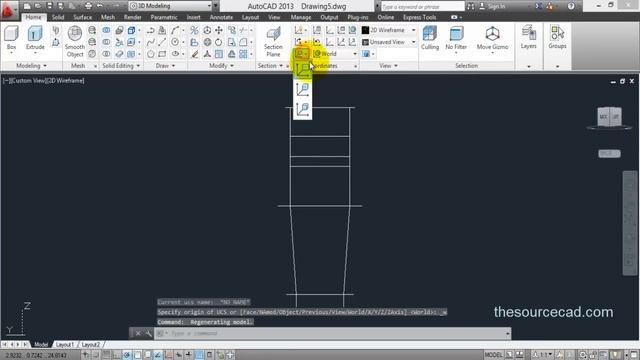Click the keyword search field
The width and height of the screenshot is (640, 360).
click(x=422, y=7)
